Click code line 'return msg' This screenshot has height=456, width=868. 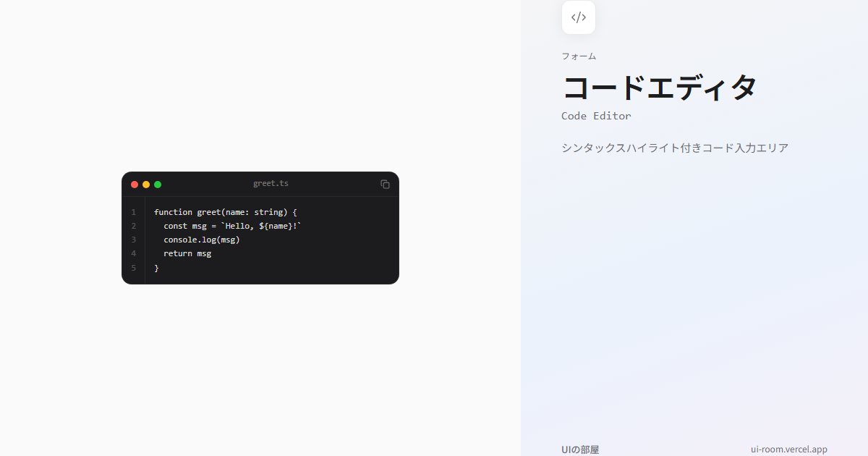pos(187,253)
